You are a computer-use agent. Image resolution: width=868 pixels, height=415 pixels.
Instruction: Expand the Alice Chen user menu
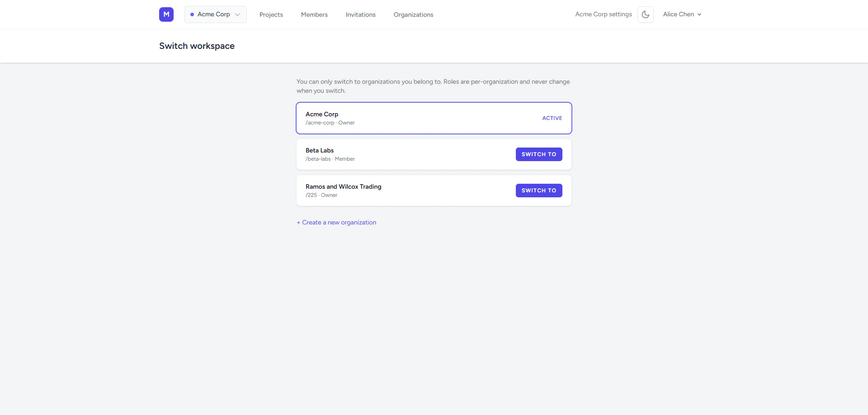[x=682, y=14]
